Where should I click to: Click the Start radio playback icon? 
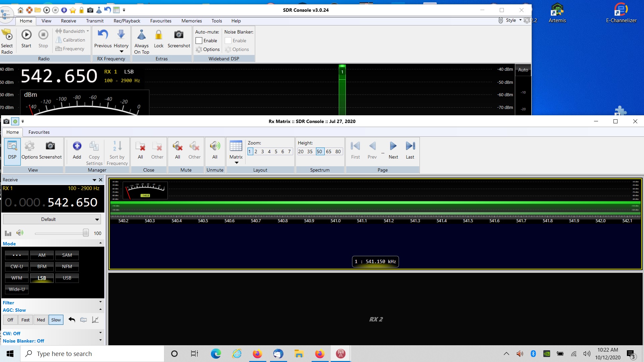(x=26, y=35)
